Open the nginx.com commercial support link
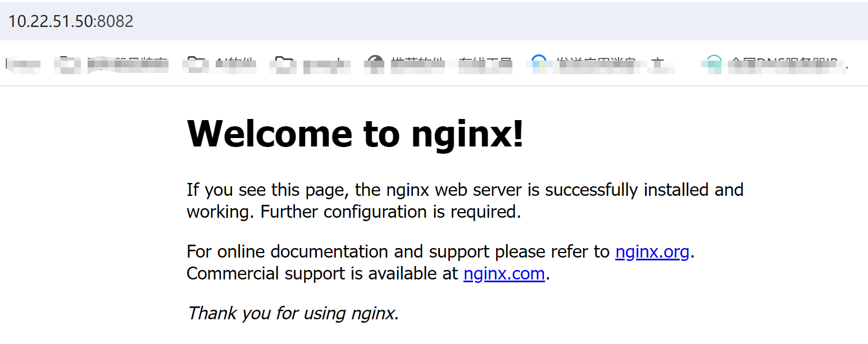 (x=504, y=274)
